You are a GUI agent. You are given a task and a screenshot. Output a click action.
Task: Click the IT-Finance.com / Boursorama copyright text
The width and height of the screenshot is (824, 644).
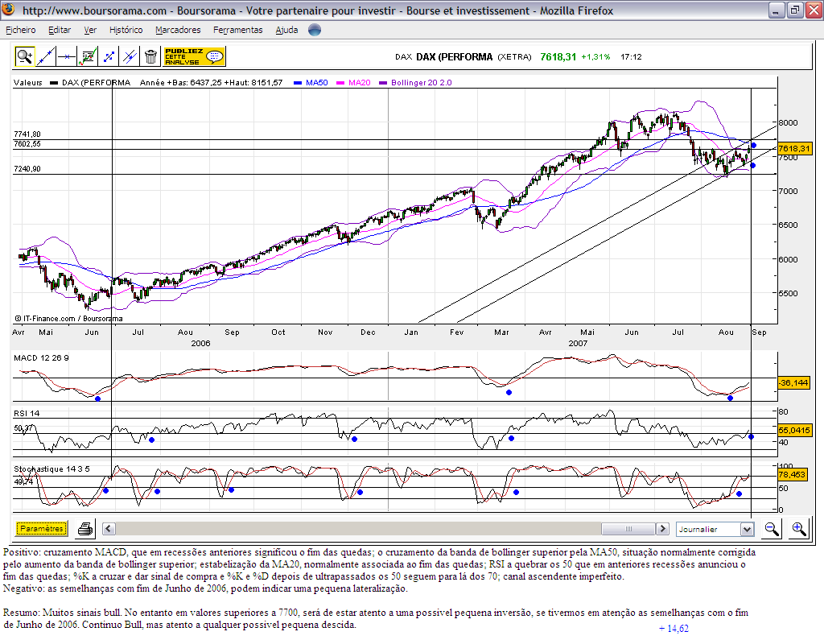(68, 319)
